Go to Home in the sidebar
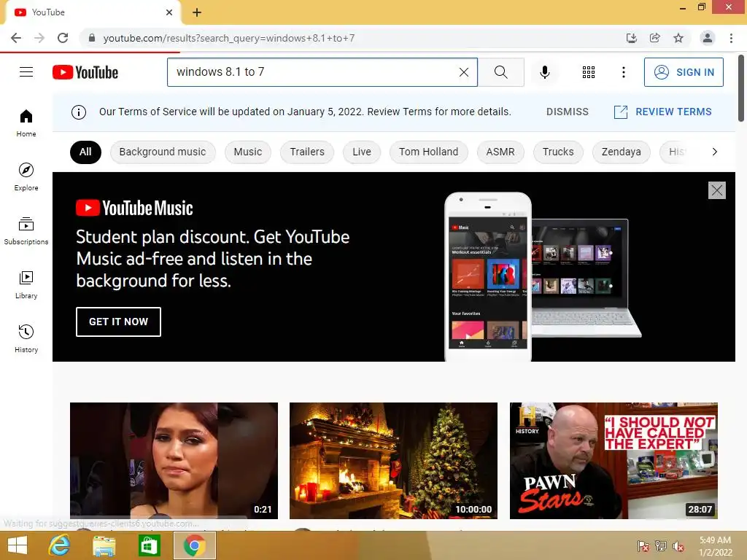 [x=26, y=123]
